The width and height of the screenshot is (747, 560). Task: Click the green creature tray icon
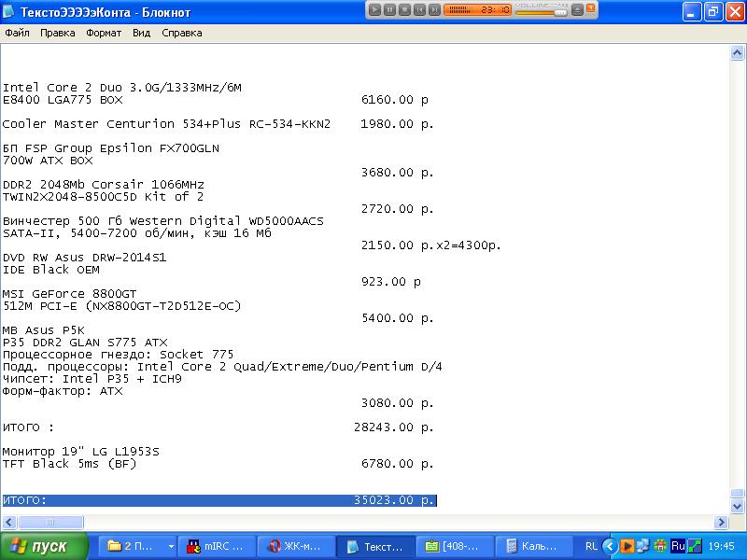click(660, 546)
